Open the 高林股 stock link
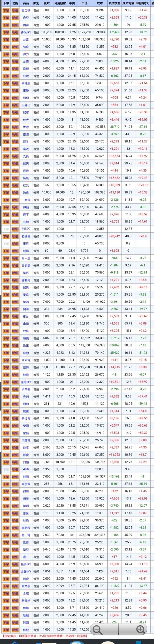This screenshot has width=154, height=644. (x=26, y=83)
